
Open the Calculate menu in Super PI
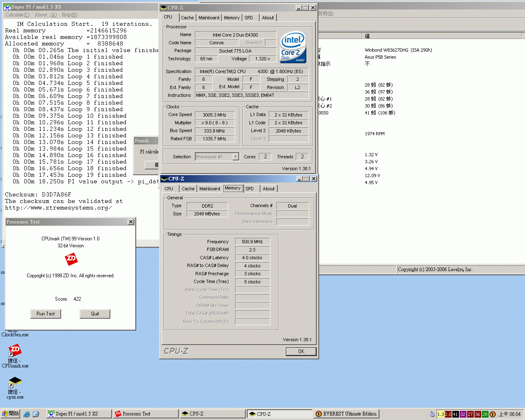[x=17, y=15]
